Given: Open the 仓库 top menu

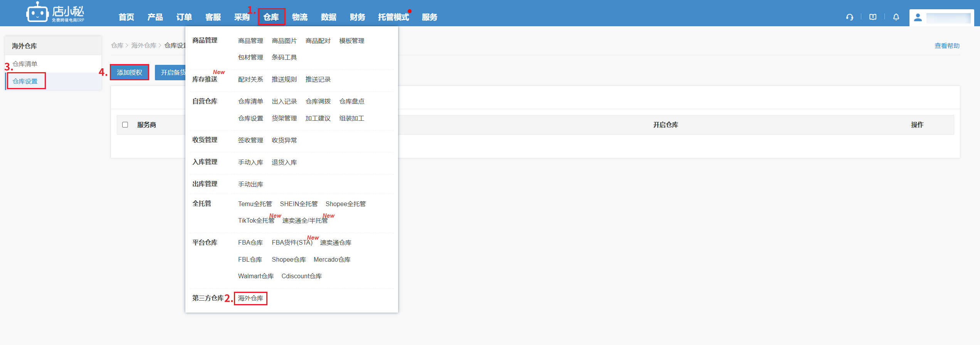Looking at the screenshot, I should click(x=271, y=17).
